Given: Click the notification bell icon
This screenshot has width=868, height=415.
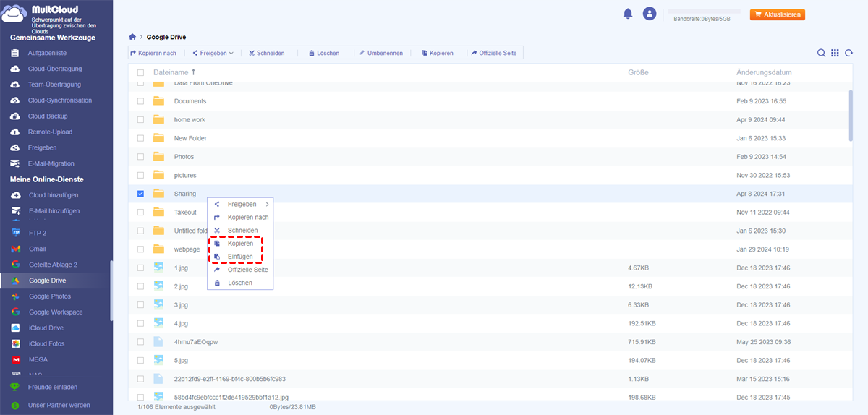Looking at the screenshot, I should pyautogui.click(x=628, y=14).
